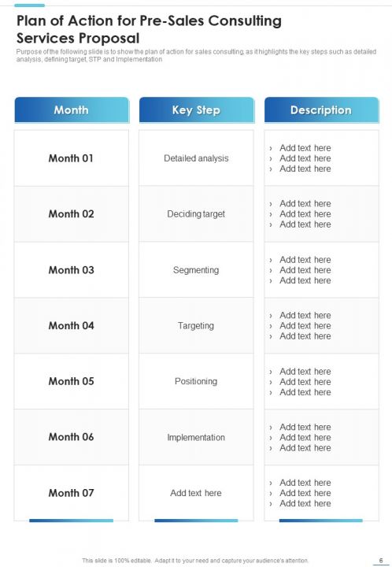The image size is (392, 567).
Task: Select the Positioning key step
Action: 196,381
